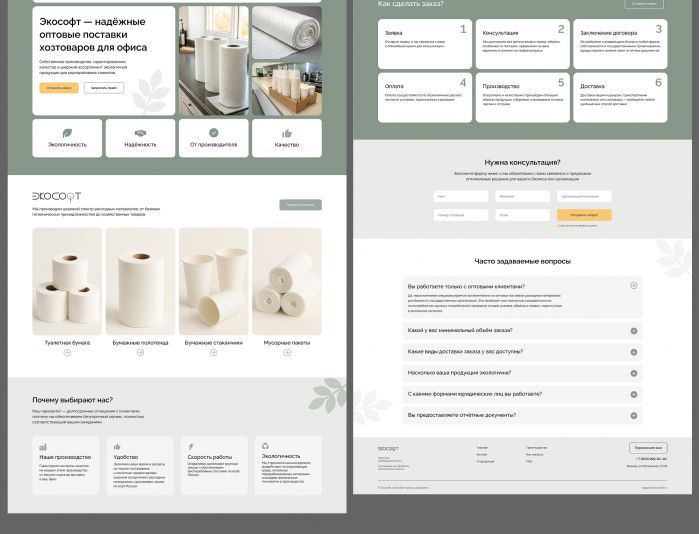Open the Туалетная бумага product image

[x=67, y=281]
